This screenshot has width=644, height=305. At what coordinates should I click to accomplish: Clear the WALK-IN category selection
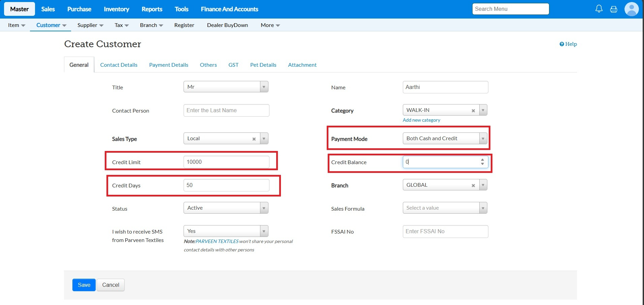click(473, 111)
